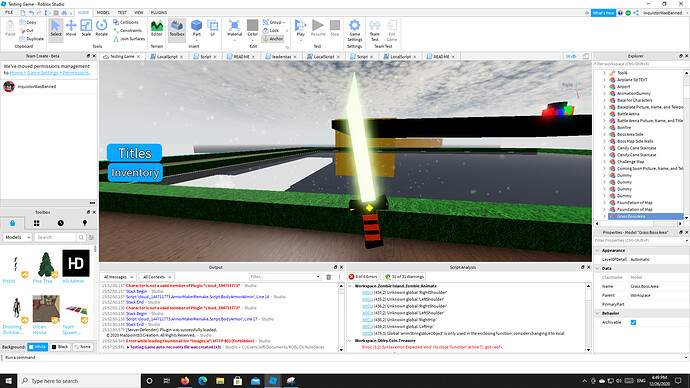
Task: Toggle the Errors filter in Script Analysis
Action: [x=363, y=277]
